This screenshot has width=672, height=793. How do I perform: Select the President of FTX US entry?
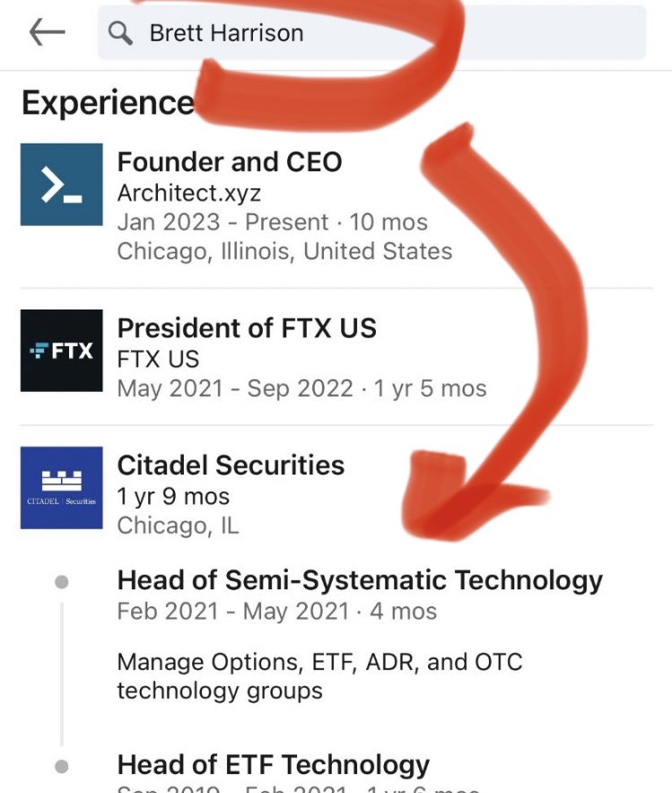tap(247, 328)
